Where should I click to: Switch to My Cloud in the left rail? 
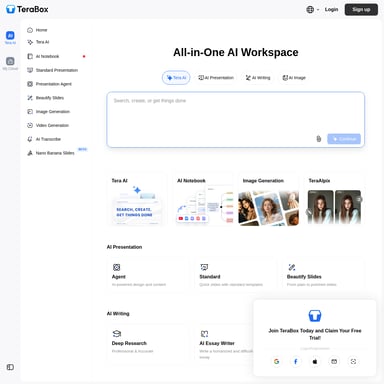click(10, 63)
